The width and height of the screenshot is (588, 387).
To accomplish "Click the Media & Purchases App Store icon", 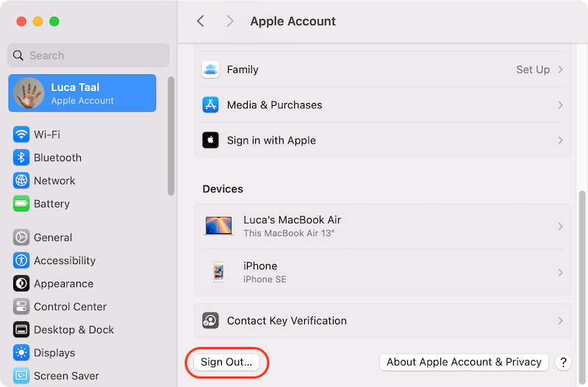I will point(210,104).
